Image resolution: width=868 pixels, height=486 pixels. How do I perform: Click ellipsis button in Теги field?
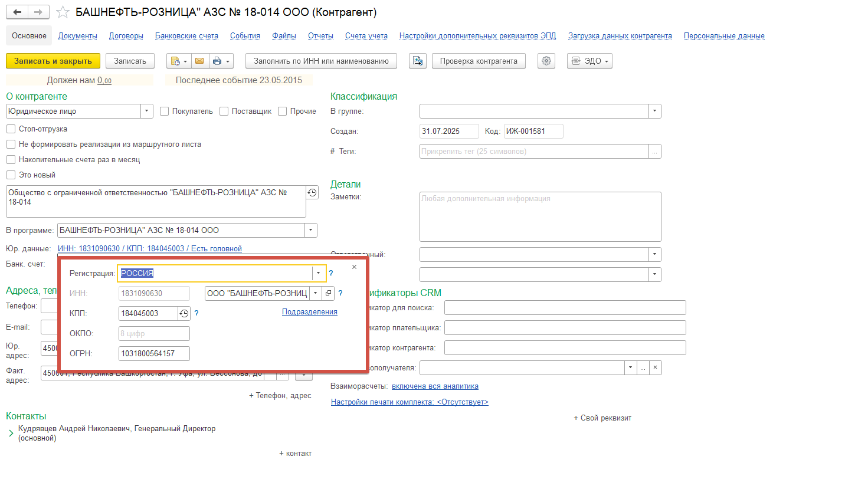tap(655, 152)
